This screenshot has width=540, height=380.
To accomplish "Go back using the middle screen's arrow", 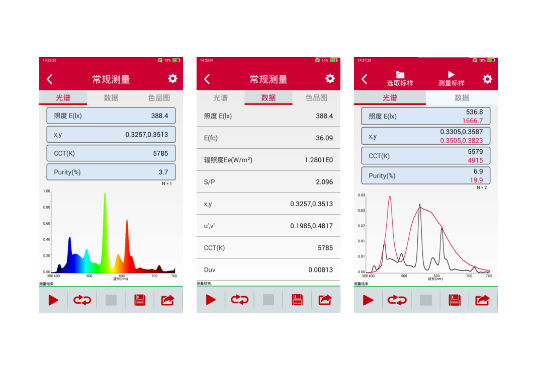I will point(207,79).
